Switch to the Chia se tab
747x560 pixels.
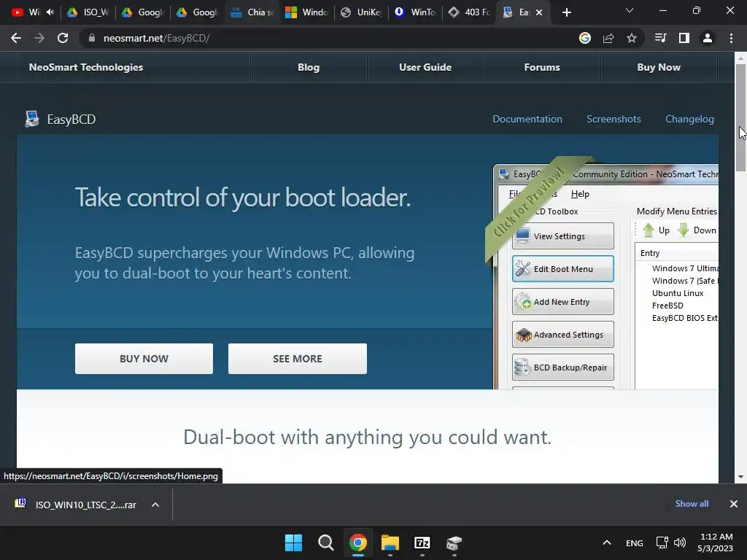(252, 12)
